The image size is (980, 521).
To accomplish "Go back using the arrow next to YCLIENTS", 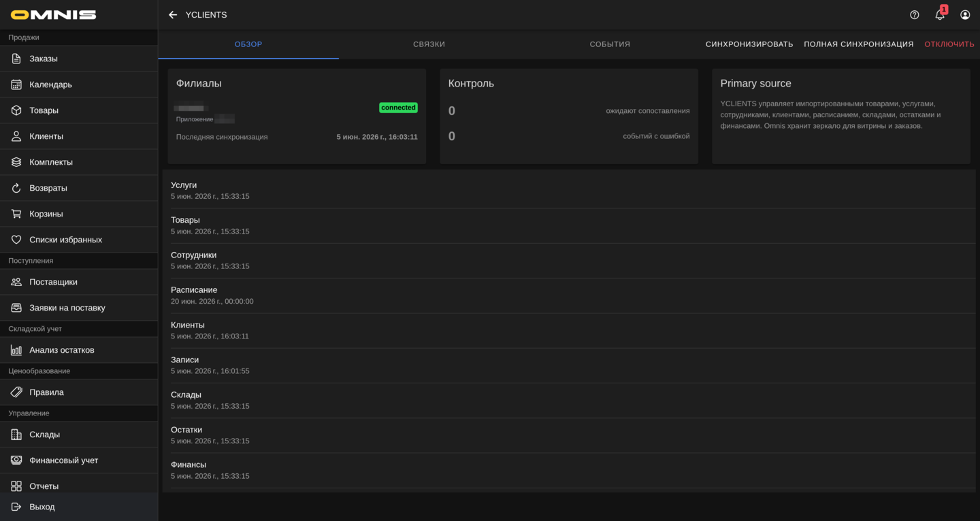I will 173,15.
